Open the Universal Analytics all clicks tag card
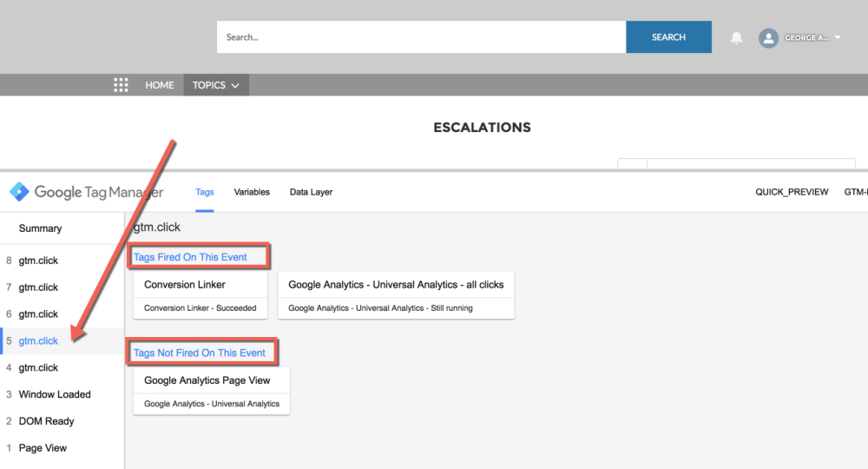The height and width of the screenshot is (469, 868). click(x=396, y=295)
